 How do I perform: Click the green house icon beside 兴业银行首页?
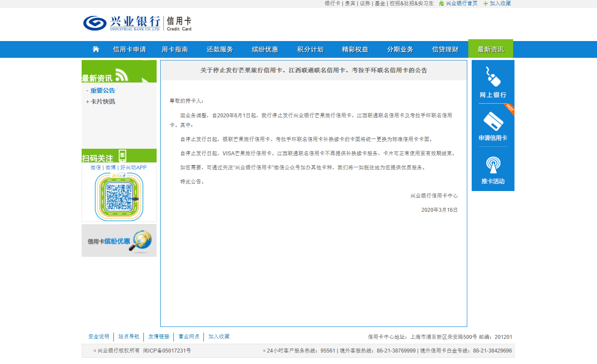(441, 3)
